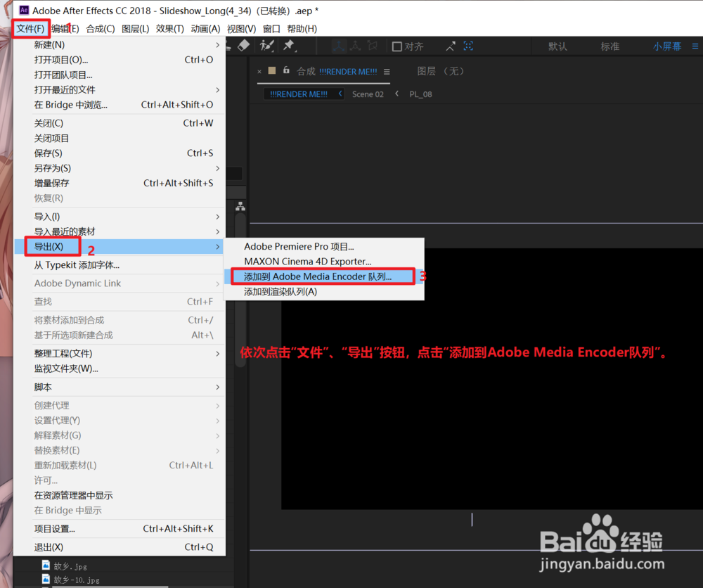Expand the 打开最近的文件 submenu

pos(120,90)
